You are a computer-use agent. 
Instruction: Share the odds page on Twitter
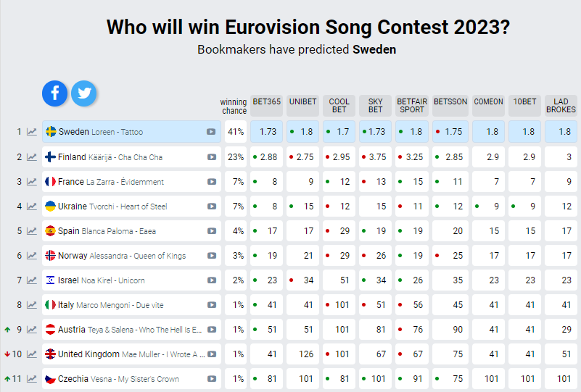[x=83, y=93]
